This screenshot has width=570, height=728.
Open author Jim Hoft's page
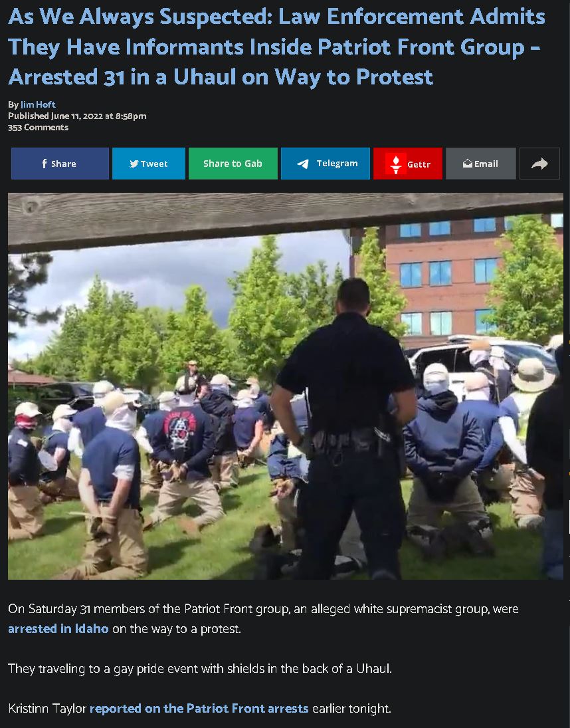38,104
